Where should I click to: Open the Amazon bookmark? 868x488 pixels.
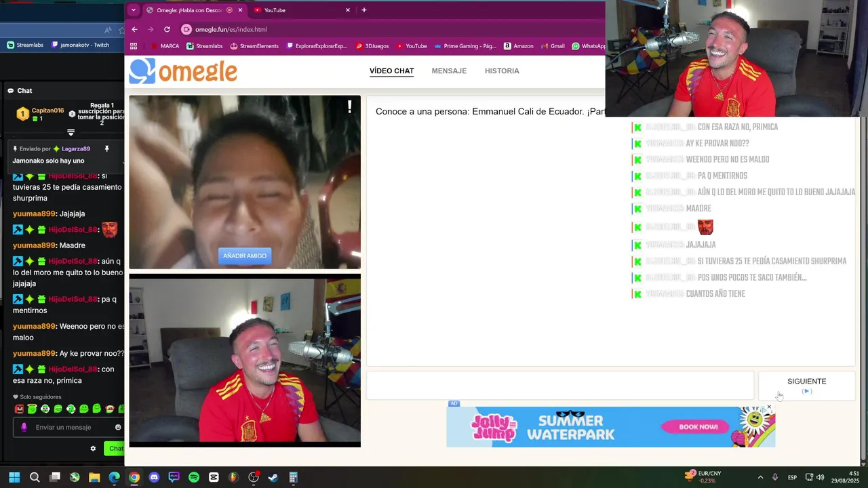pos(518,46)
